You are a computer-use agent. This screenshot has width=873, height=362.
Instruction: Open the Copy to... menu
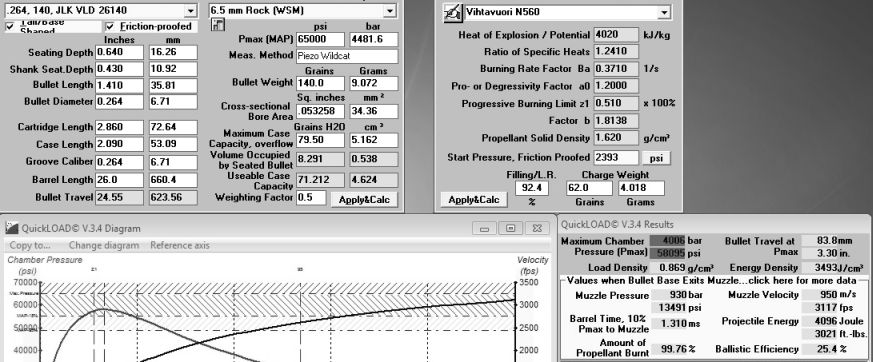pos(30,245)
